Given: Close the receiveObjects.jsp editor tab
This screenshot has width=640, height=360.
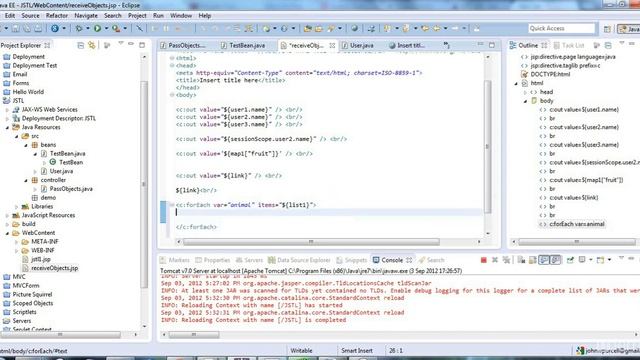Looking at the screenshot, I should [x=332, y=45].
